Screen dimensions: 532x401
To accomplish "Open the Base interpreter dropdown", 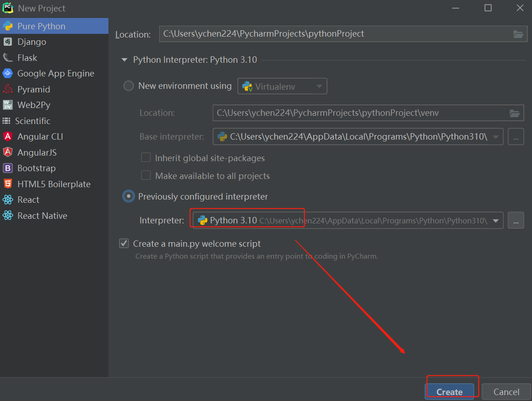I will 496,137.
